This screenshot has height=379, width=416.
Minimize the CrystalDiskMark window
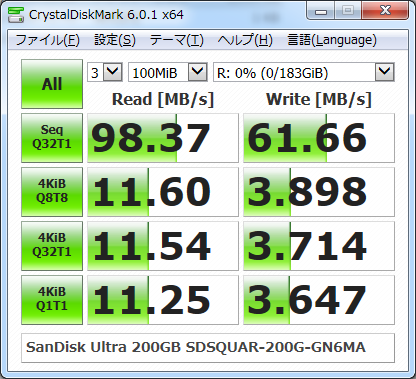point(321,11)
